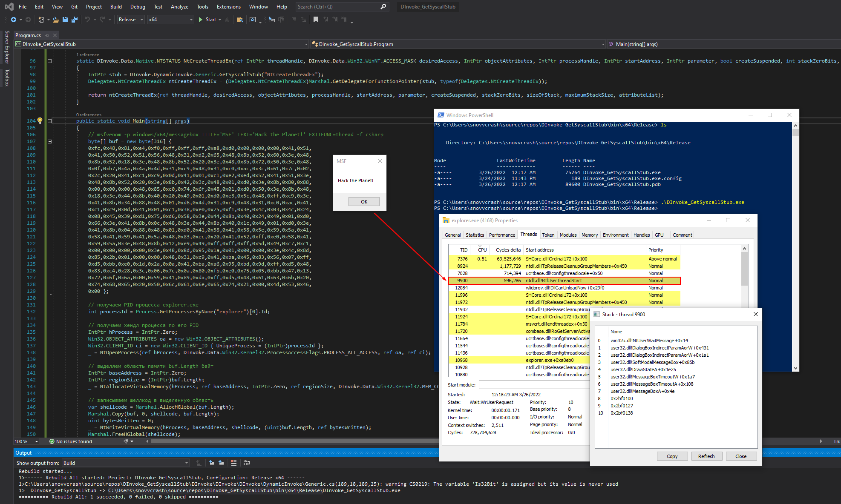The image size is (841, 504).
Task: Open the Debug menu
Action: (138, 7)
